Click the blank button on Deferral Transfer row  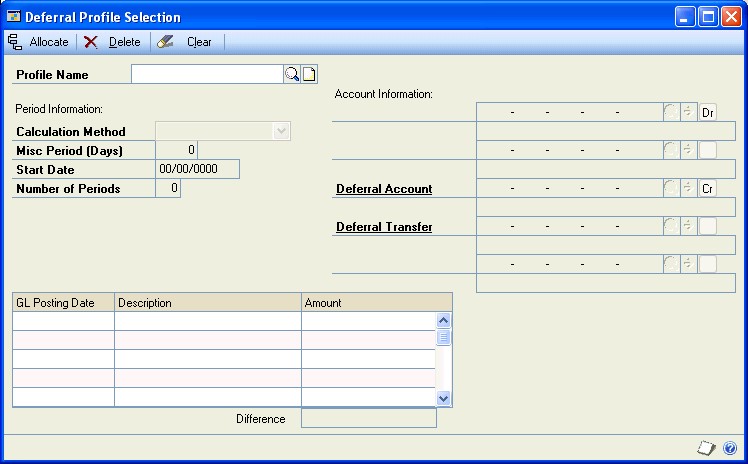[708, 226]
